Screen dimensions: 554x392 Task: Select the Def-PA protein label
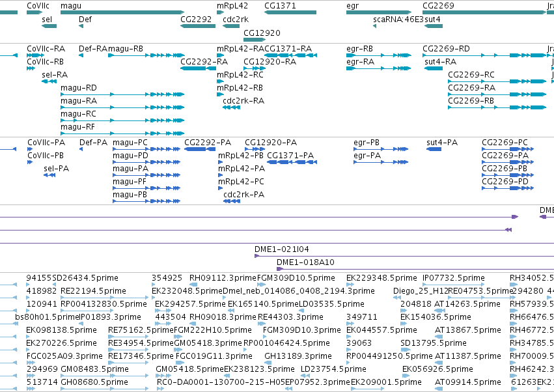point(93,143)
